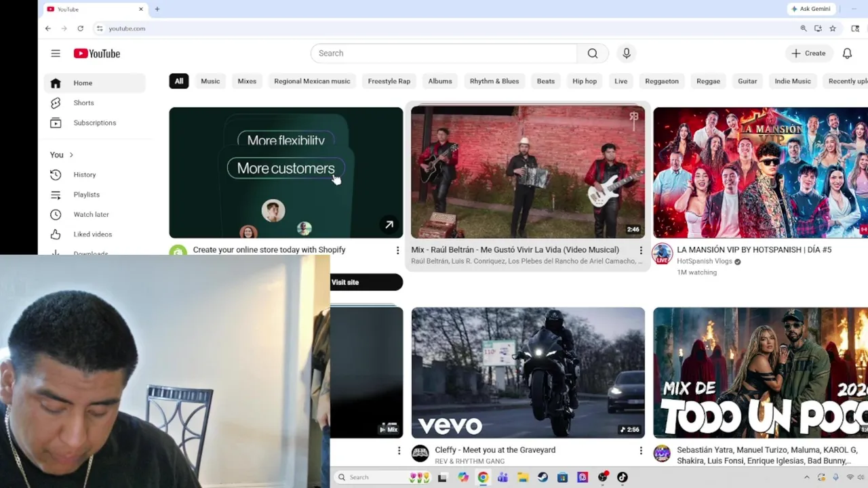Open options for Raúl Beltrán mix
The image size is (868, 488).
[x=640, y=251]
